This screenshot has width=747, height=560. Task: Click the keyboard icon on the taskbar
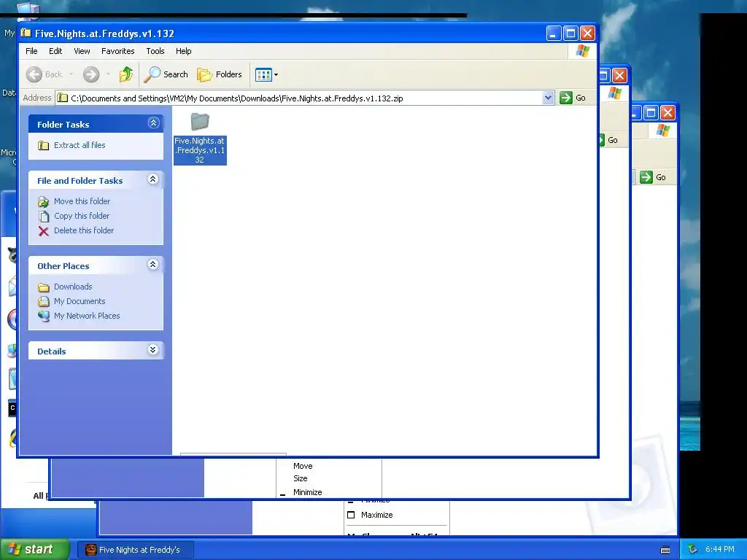(x=665, y=550)
